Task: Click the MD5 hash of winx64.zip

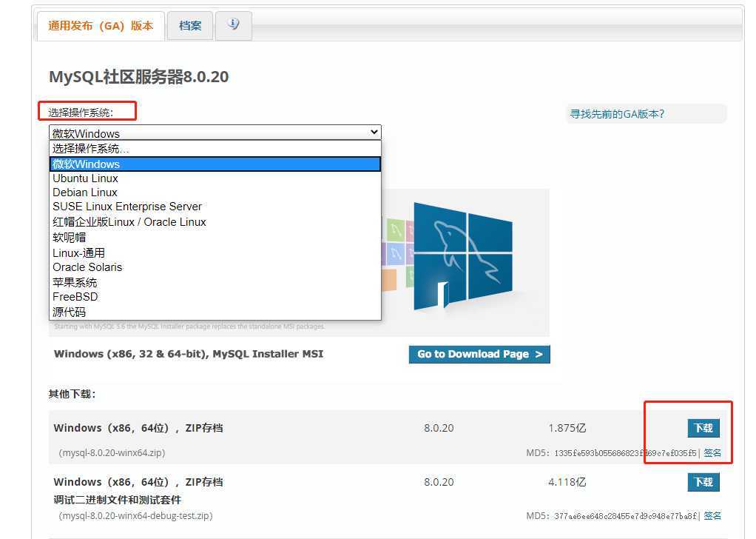Action: click(625, 453)
